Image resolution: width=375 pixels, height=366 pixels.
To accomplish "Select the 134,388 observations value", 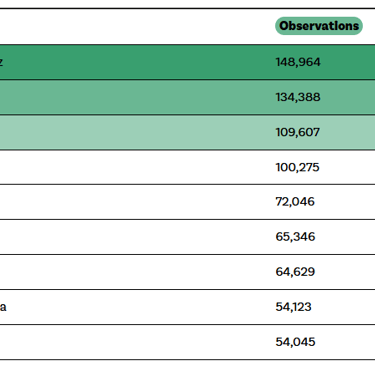I will pyautogui.click(x=298, y=97).
